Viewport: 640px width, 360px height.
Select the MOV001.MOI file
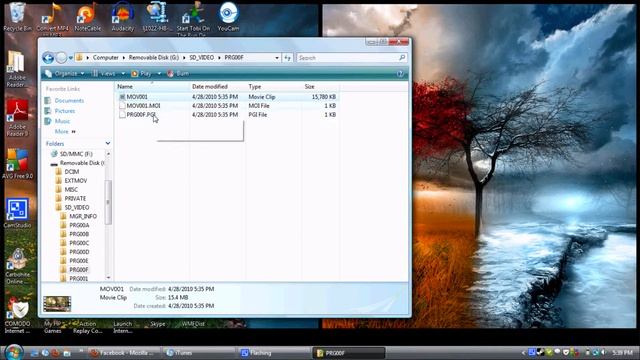pyautogui.click(x=143, y=106)
